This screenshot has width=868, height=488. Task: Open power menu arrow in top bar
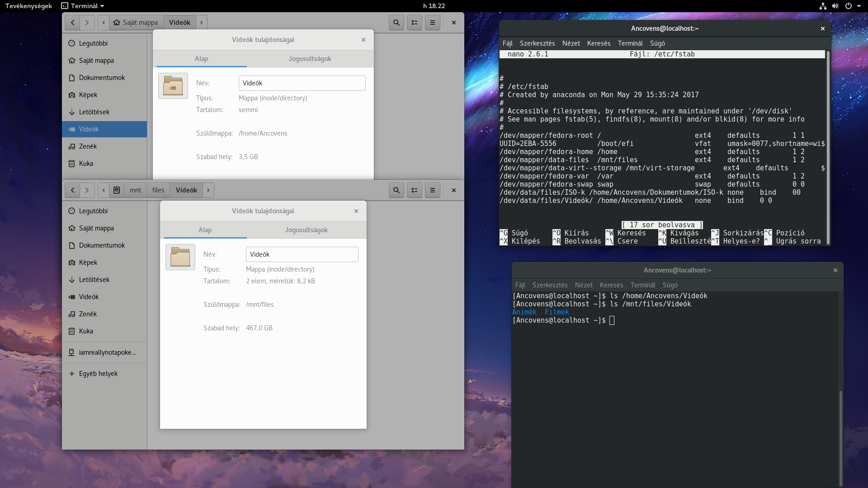pyautogui.click(x=859, y=6)
